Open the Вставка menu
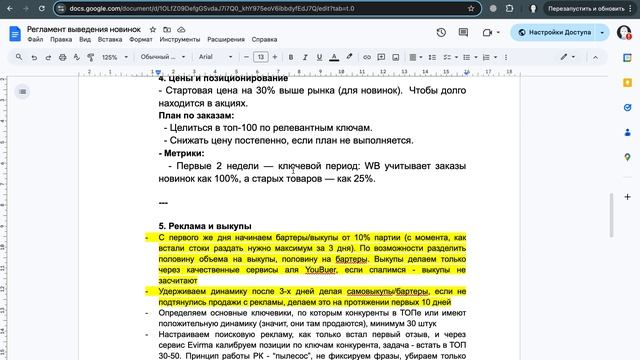 tap(110, 40)
